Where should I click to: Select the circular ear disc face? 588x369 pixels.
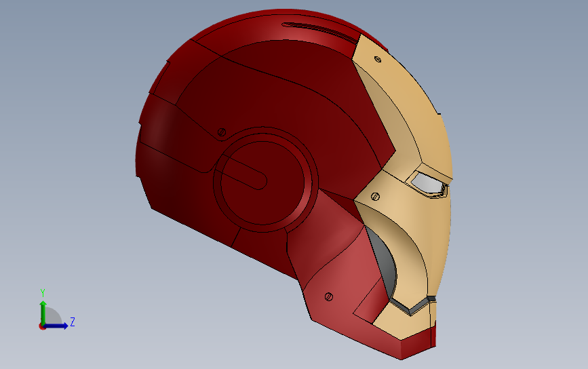pyautogui.click(x=262, y=183)
